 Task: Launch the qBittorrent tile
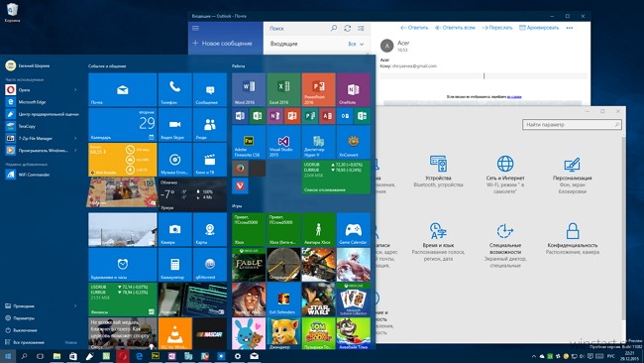[x=210, y=265]
